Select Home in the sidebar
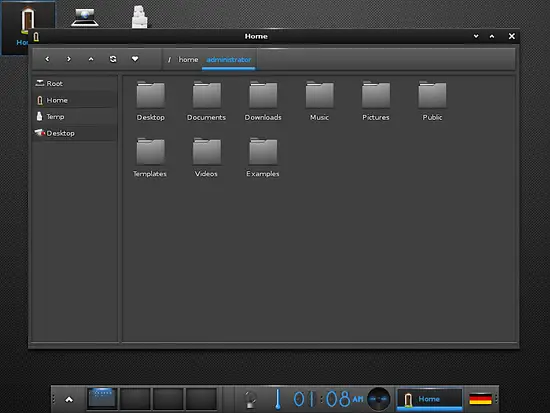This screenshot has height=413, width=550. point(74,100)
